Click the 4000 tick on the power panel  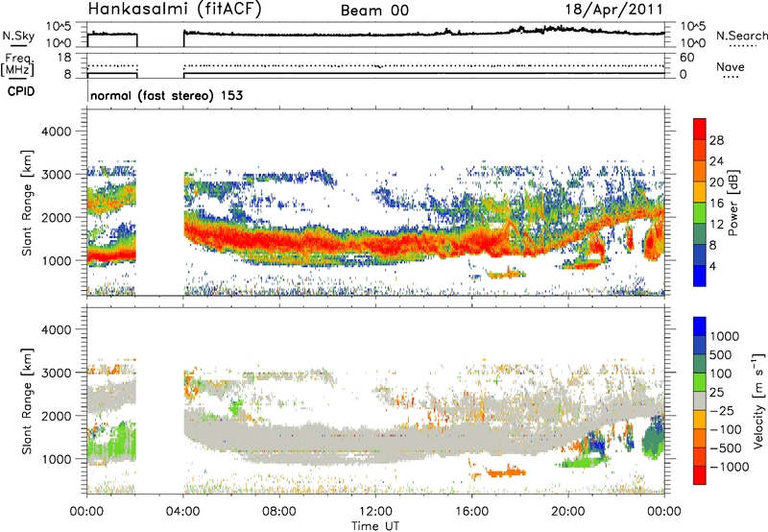click(x=56, y=132)
